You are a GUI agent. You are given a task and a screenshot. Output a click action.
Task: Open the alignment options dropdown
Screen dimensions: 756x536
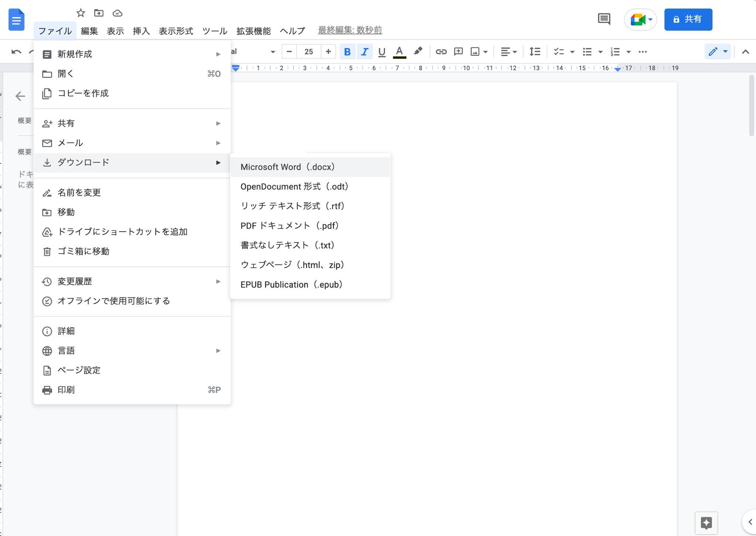click(x=508, y=52)
